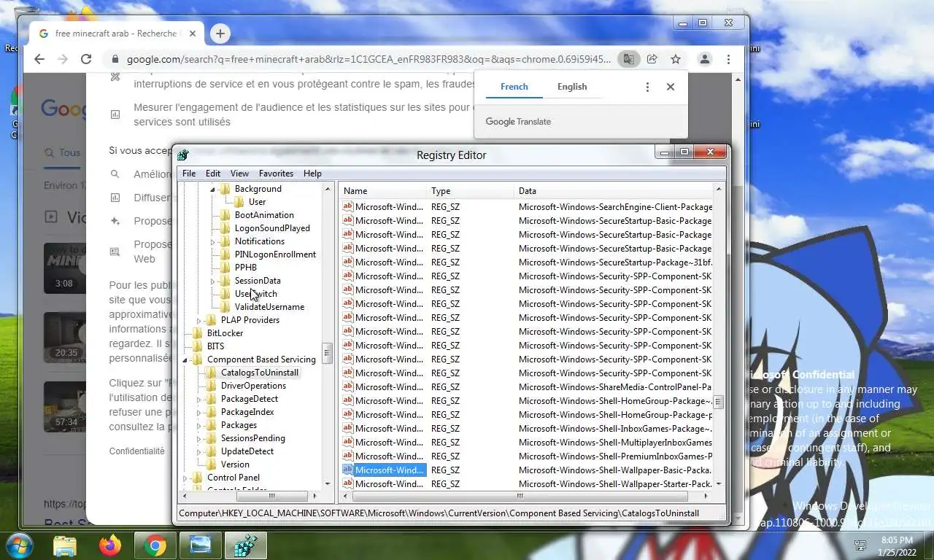
Task: Select the BootAnimation registry key
Action: 264,215
